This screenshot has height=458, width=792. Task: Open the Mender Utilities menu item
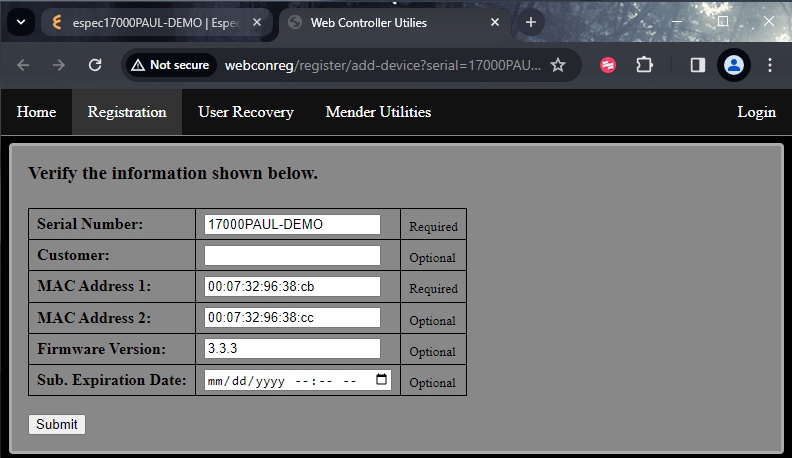[378, 112]
